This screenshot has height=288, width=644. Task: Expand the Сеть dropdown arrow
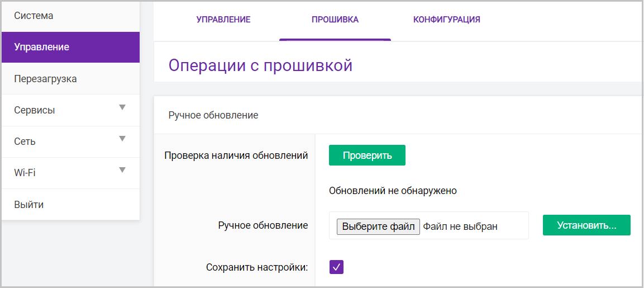(122, 139)
